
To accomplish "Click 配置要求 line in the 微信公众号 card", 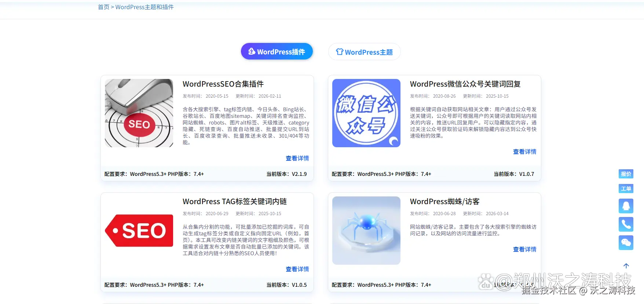I will (x=381, y=174).
